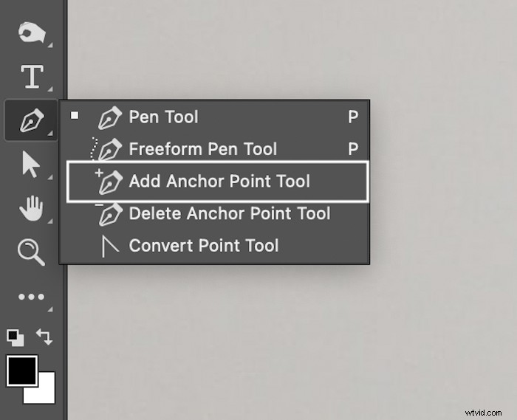Expand the Type tool flyout triangle

coord(49,89)
